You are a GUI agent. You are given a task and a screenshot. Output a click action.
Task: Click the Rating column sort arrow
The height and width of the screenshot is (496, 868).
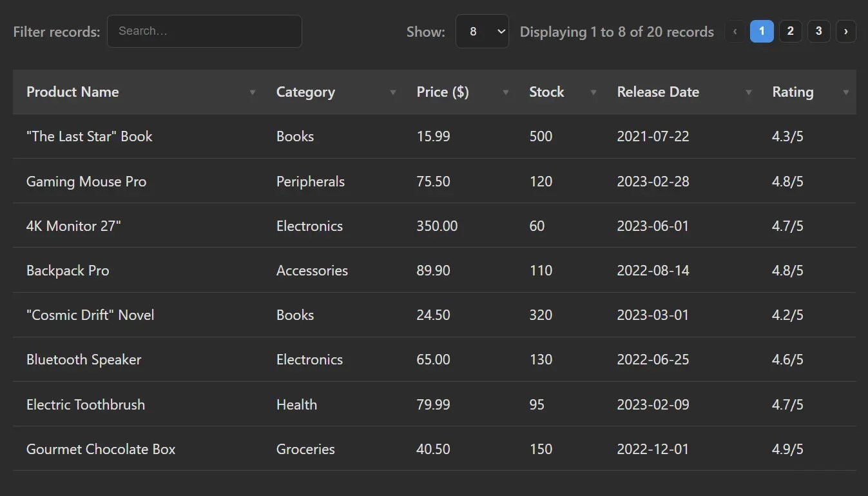(x=846, y=93)
